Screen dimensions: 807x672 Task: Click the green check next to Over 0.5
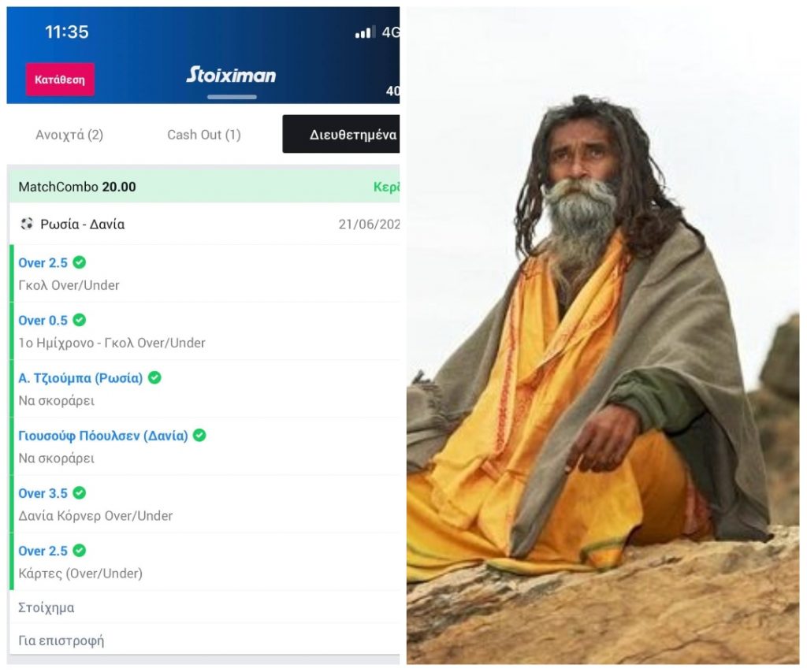pyautogui.click(x=80, y=320)
